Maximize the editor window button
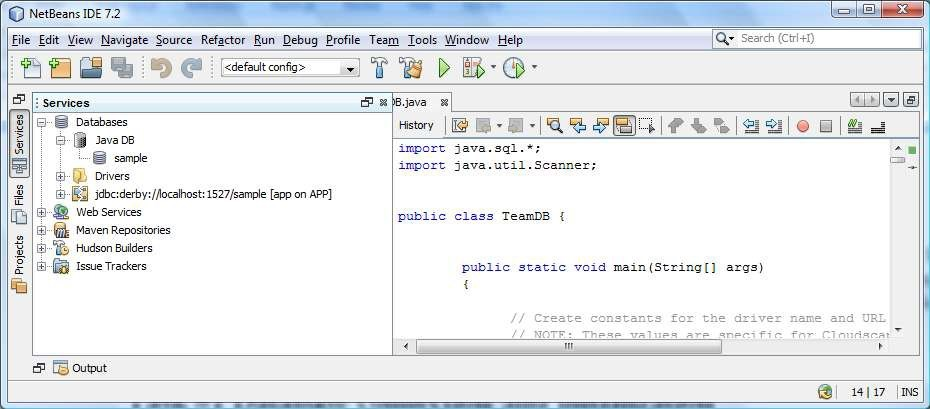Screen dimensions: 930x409 pos(911,100)
